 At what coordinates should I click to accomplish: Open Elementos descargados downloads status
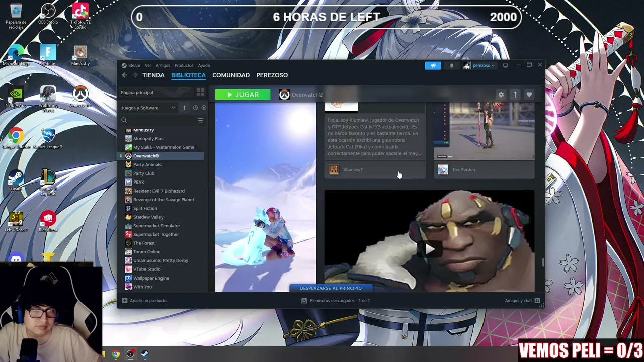tap(336, 301)
